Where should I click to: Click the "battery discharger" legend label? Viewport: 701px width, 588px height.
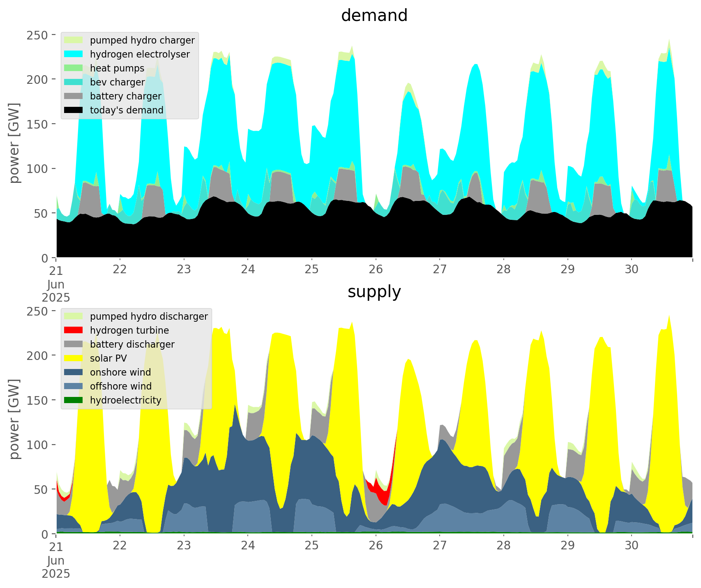click(x=132, y=344)
